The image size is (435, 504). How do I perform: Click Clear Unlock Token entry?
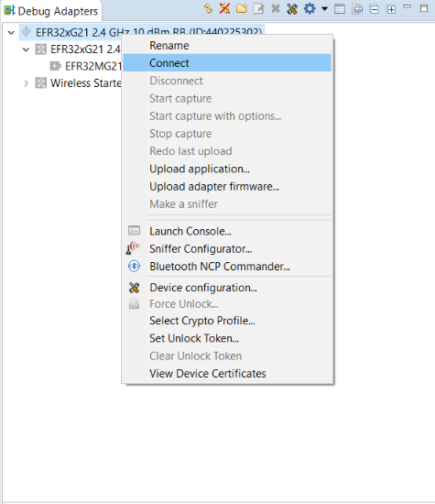point(227,356)
